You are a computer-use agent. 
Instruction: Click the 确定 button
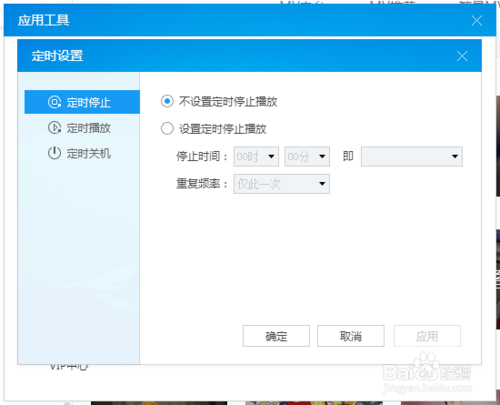tap(276, 336)
